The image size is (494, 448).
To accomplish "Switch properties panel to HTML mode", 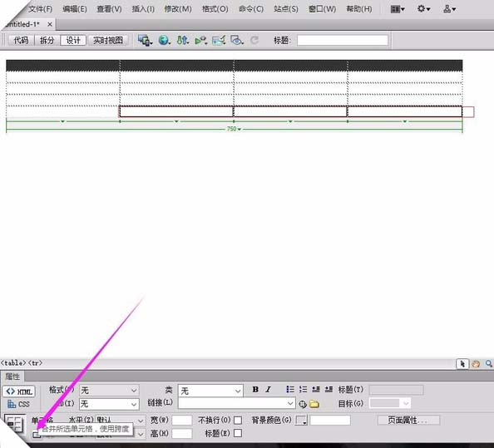I will pyautogui.click(x=19, y=391).
